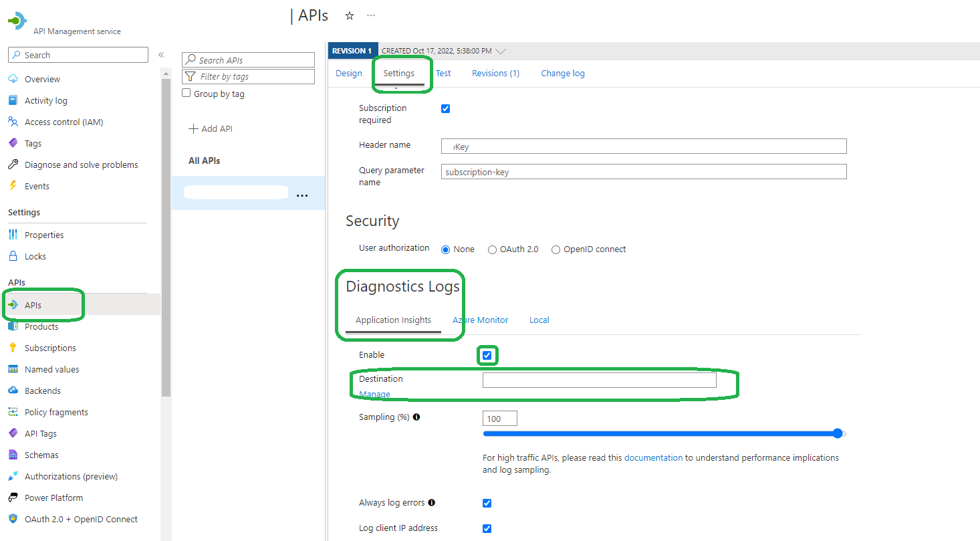Open the Settings tab
This screenshot has width=980, height=541.
[x=399, y=74]
